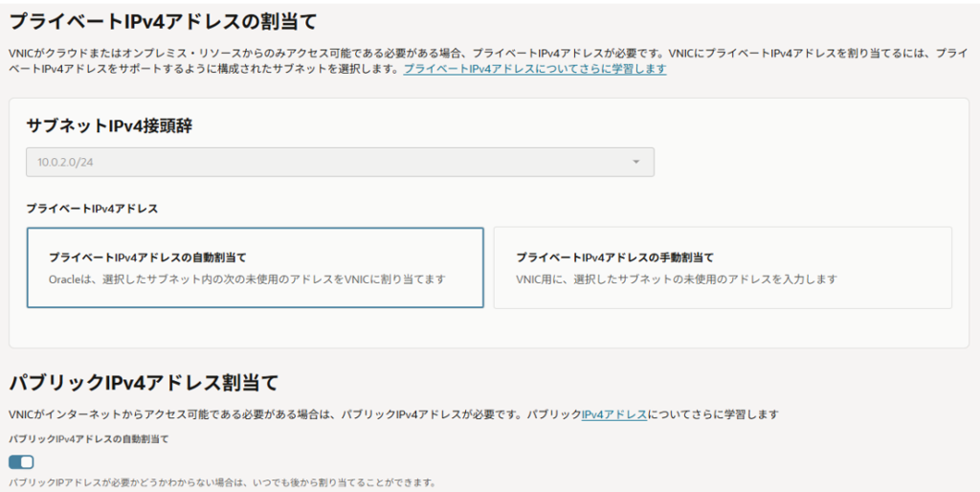The width and height of the screenshot is (980, 492).
Task: Click the Oracle description in the auto-assign card
Action: [247, 280]
